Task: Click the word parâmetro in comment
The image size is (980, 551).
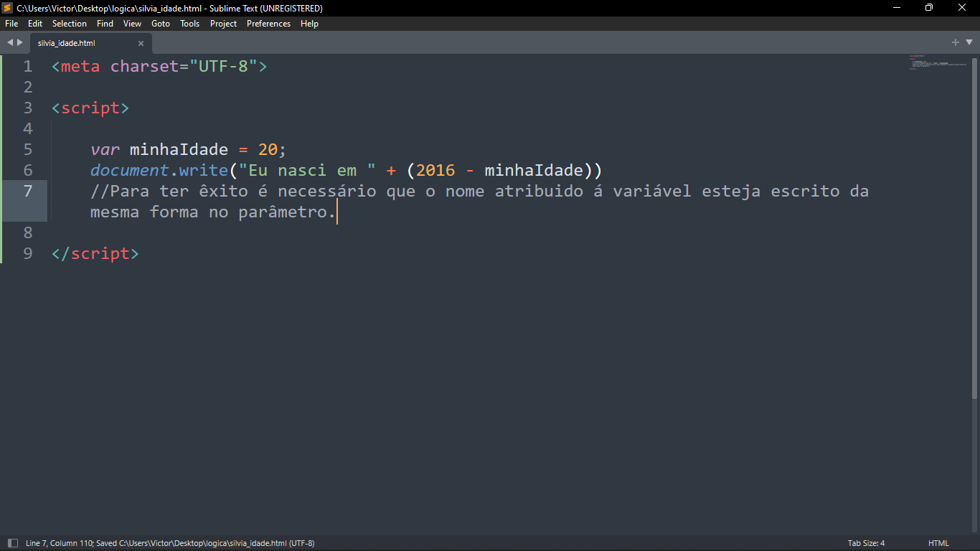Action: [x=283, y=212]
